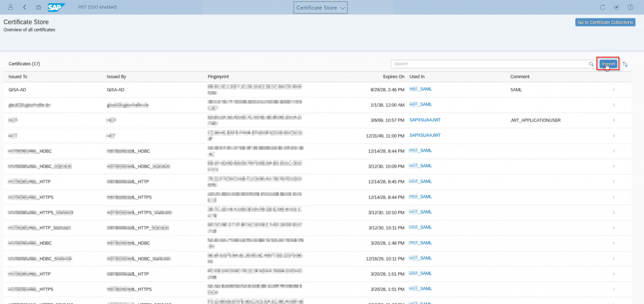Click expiry date 3/20/28, 1:48 PM

pyautogui.click(x=388, y=243)
